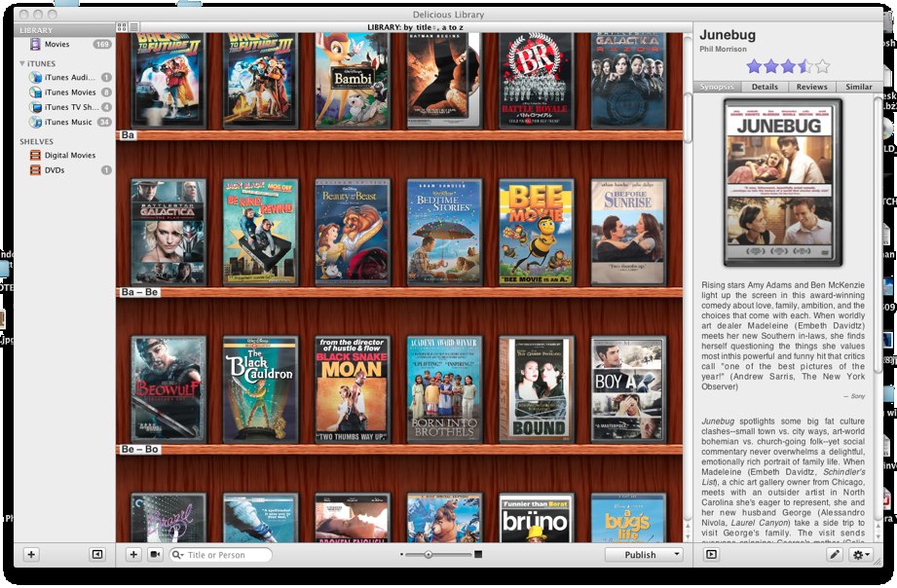Switch to cover grid view

(122, 27)
